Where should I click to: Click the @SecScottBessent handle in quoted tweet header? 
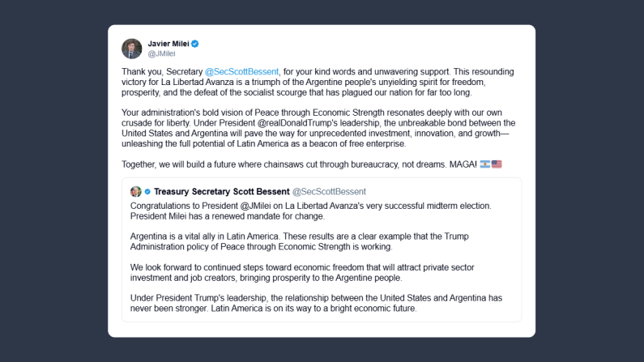click(328, 191)
